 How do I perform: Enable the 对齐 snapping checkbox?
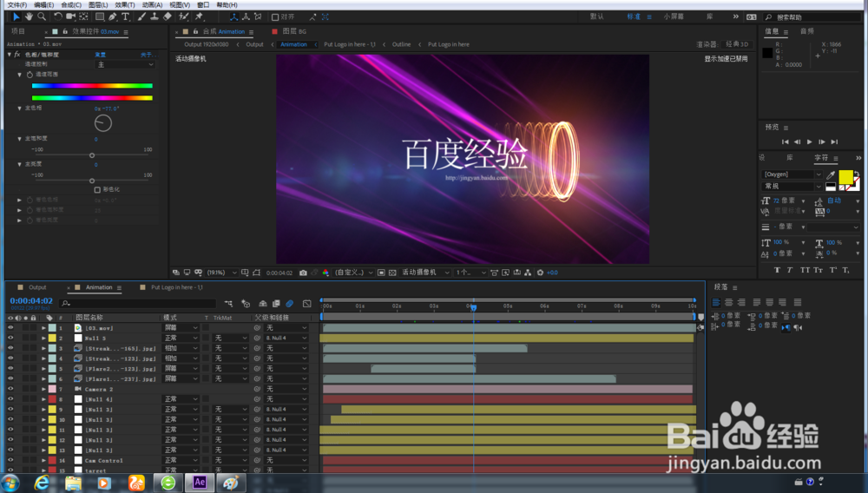275,17
